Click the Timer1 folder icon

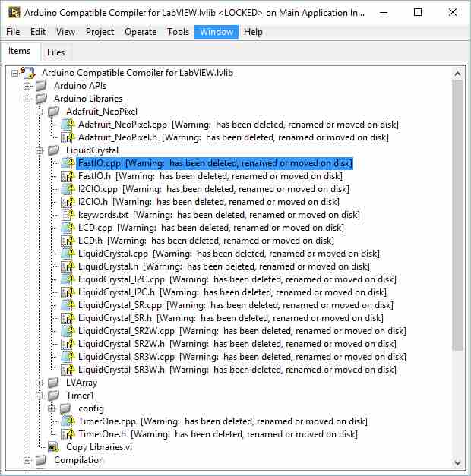[x=53, y=396]
